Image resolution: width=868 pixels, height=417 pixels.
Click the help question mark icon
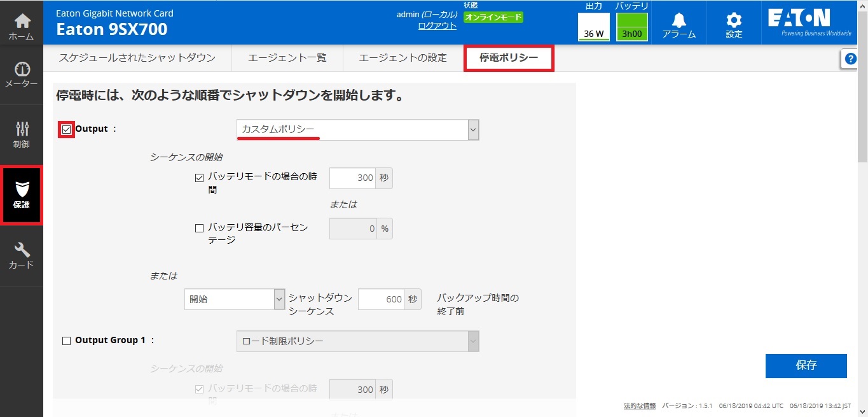[850, 59]
